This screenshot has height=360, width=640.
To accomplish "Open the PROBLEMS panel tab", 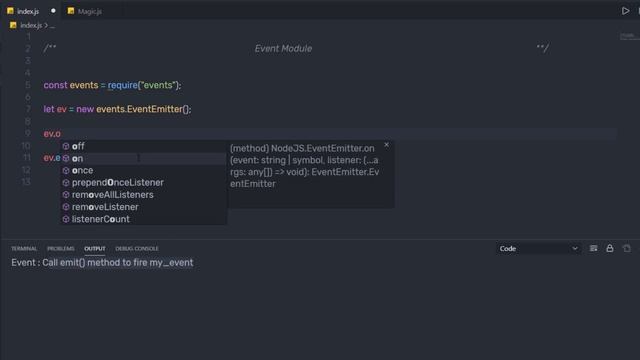I will (60, 249).
